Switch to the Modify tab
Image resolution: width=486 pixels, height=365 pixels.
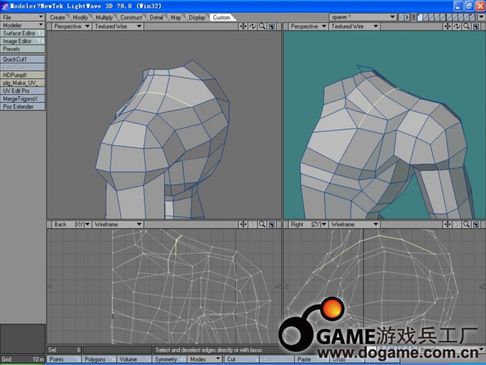click(x=80, y=17)
